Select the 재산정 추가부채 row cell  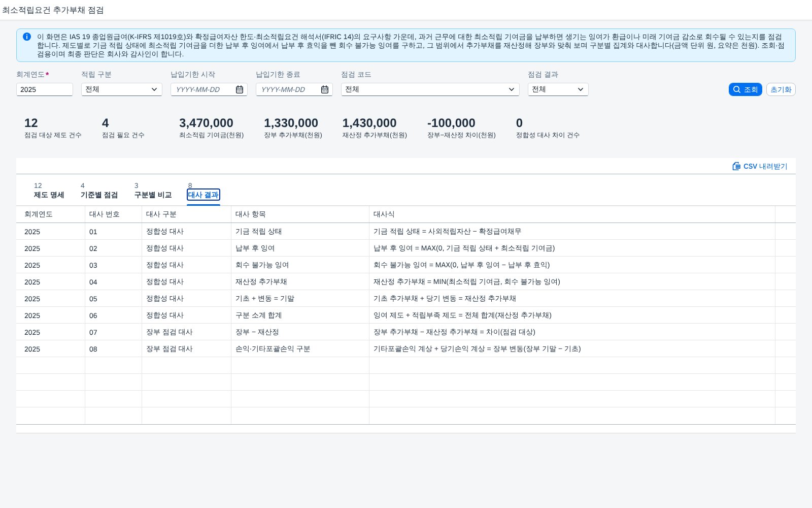pos(300,282)
